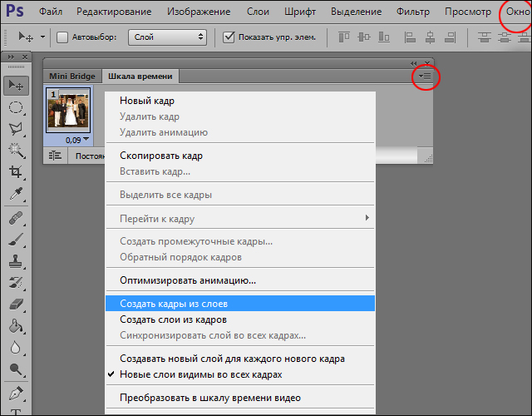Open the Выделение menu

(x=357, y=12)
